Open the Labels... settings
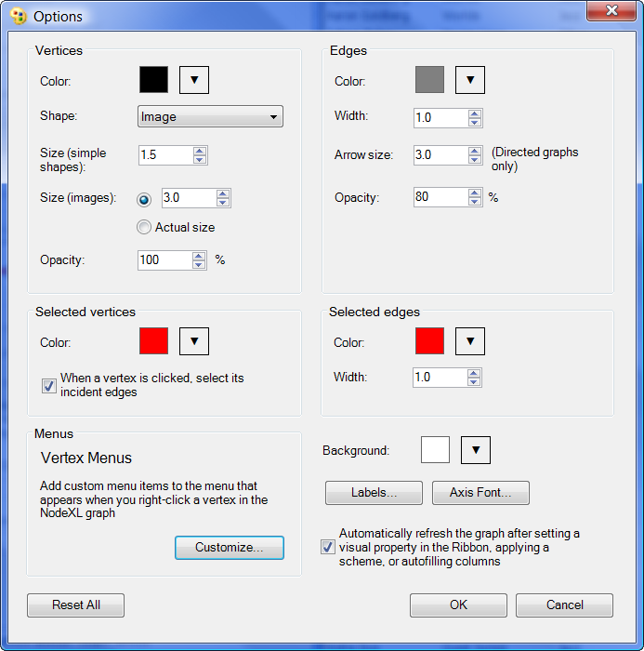The image size is (644, 651). (374, 492)
